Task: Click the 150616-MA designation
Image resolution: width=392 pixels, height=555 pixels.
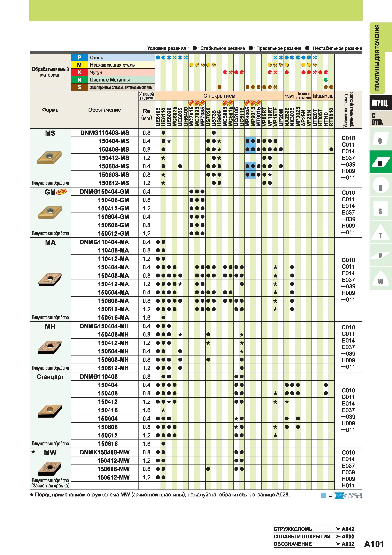Action: [114, 318]
